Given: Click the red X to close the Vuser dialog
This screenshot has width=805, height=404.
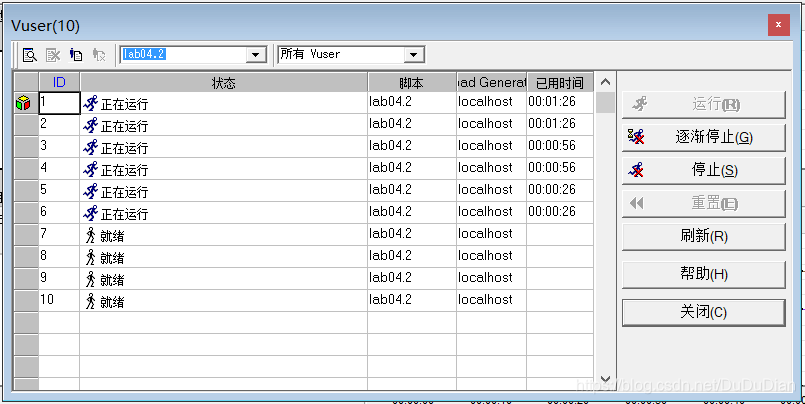Looking at the screenshot, I should (x=779, y=25).
